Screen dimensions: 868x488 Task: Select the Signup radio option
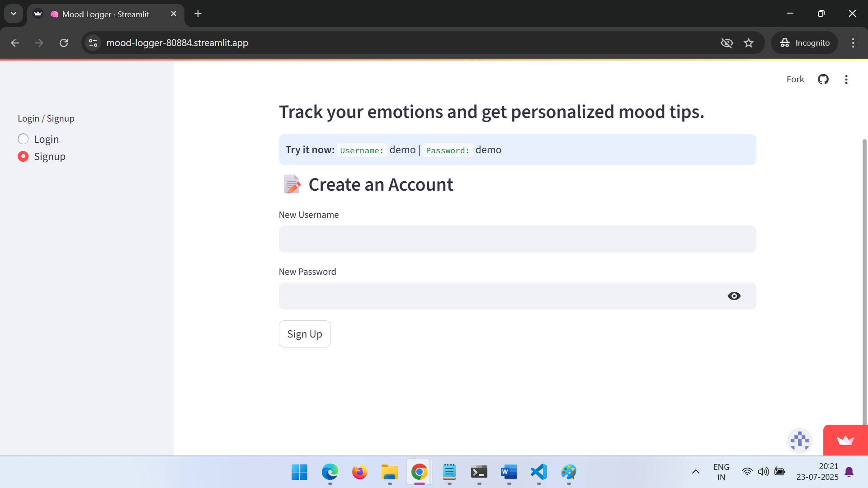(x=23, y=156)
